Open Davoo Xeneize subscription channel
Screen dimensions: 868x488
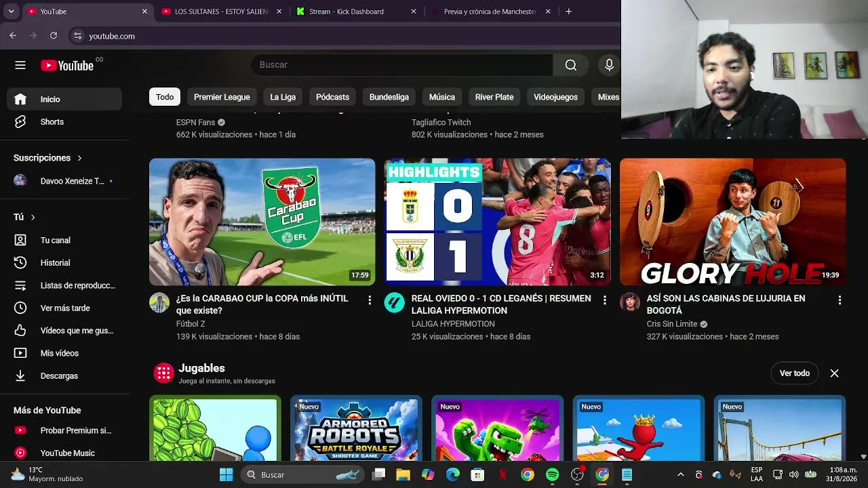[x=65, y=181]
